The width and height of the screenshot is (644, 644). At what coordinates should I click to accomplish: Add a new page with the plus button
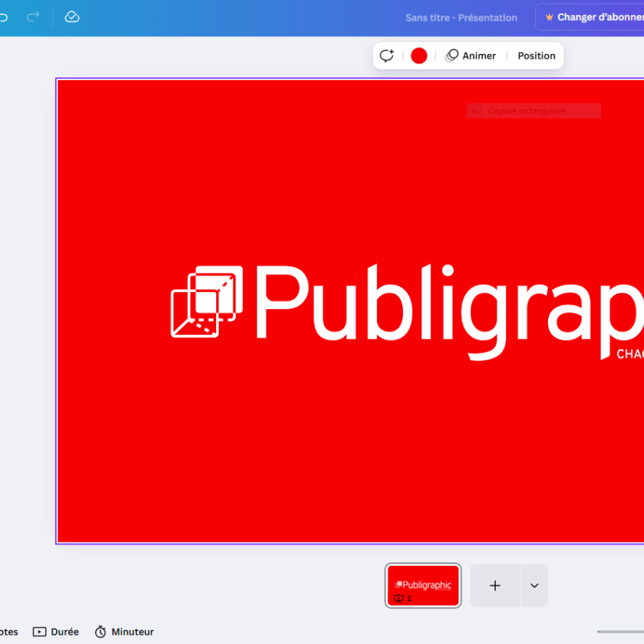click(x=494, y=585)
